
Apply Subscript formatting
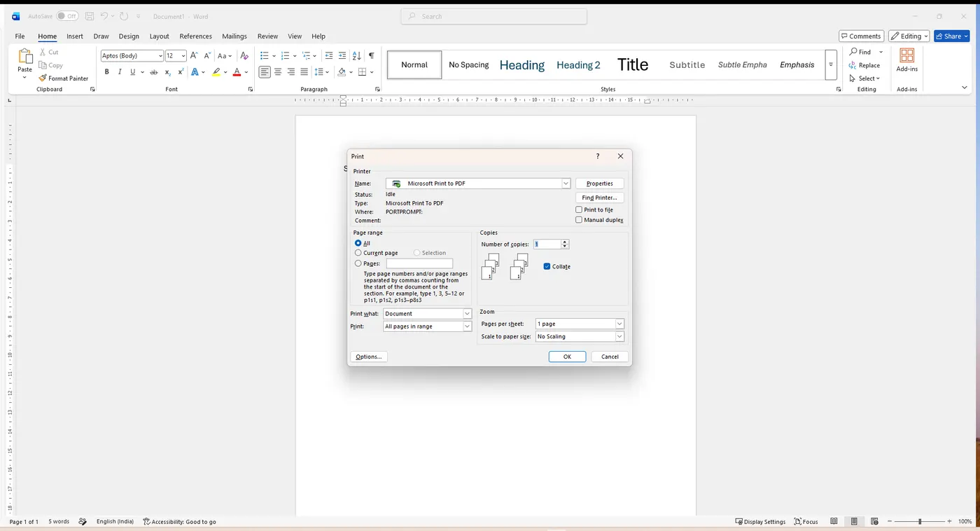(167, 72)
